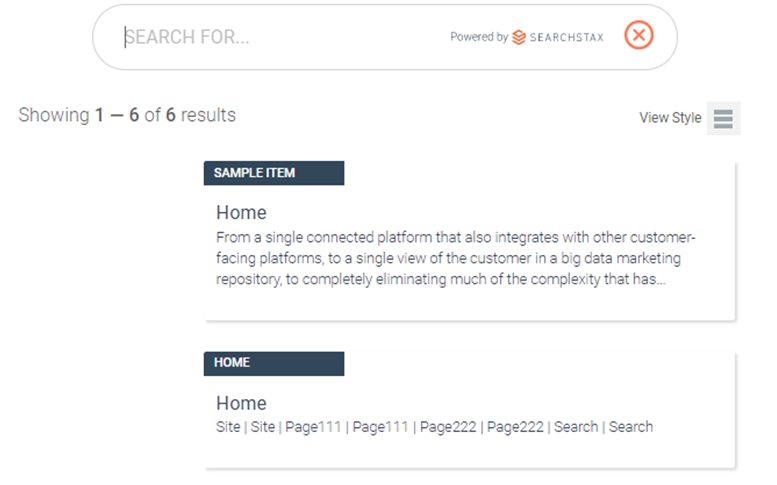Select the "repository, to completely eliminating" description line
The width and height of the screenshot is (777, 485).
441,279
